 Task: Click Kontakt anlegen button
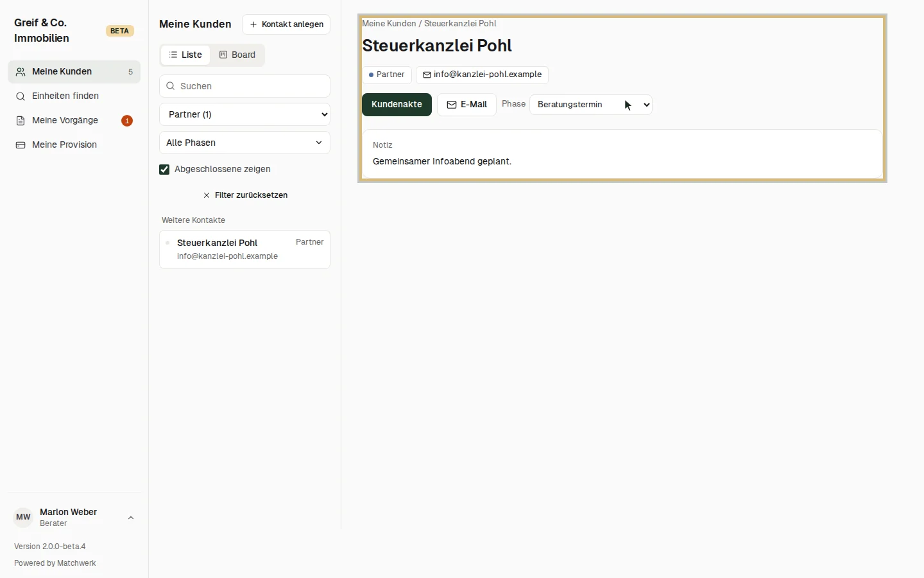pyautogui.click(x=286, y=24)
